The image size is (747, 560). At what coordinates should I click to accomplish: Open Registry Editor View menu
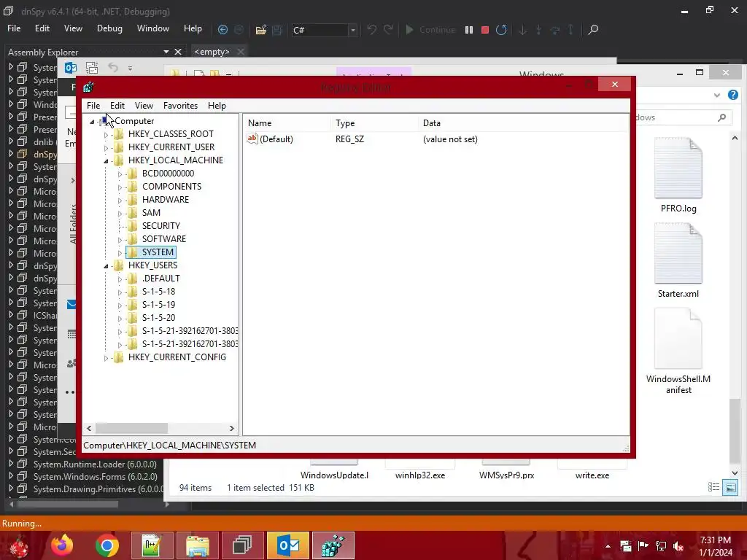(144, 106)
